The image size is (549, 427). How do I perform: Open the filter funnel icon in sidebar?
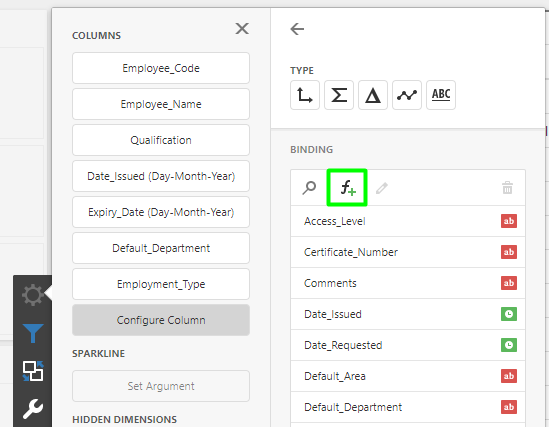(33, 332)
